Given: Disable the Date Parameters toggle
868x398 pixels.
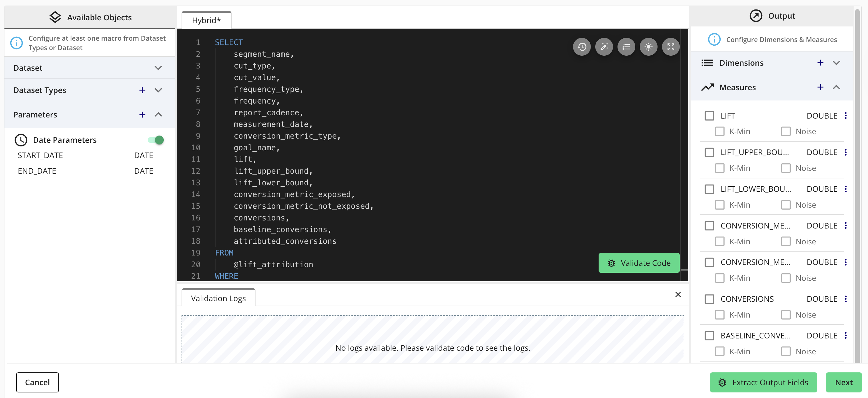Looking at the screenshot, I should click(156, 140).
